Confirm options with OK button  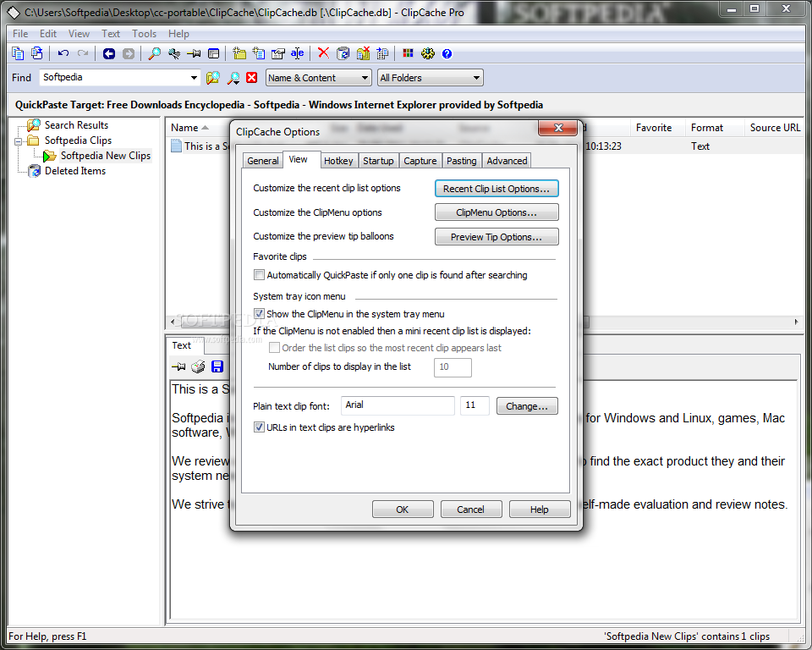pyautogui.click(x=403, y=510)
